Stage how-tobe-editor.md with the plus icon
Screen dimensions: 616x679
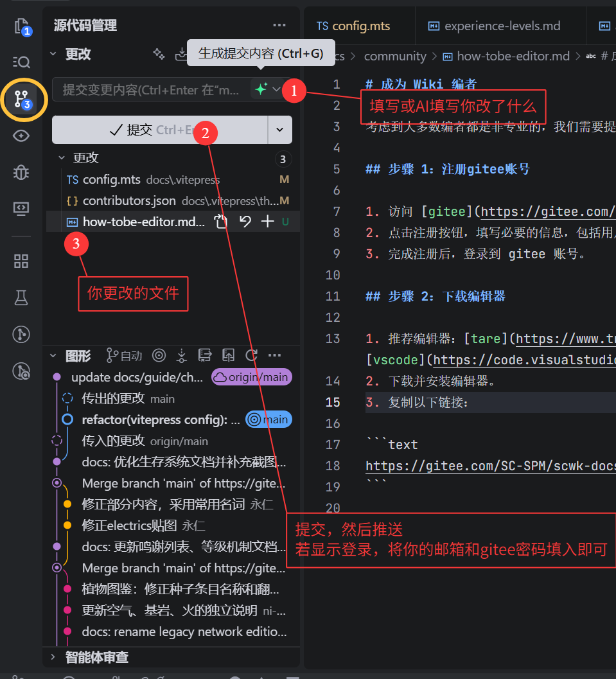click(x=267, y=222)
